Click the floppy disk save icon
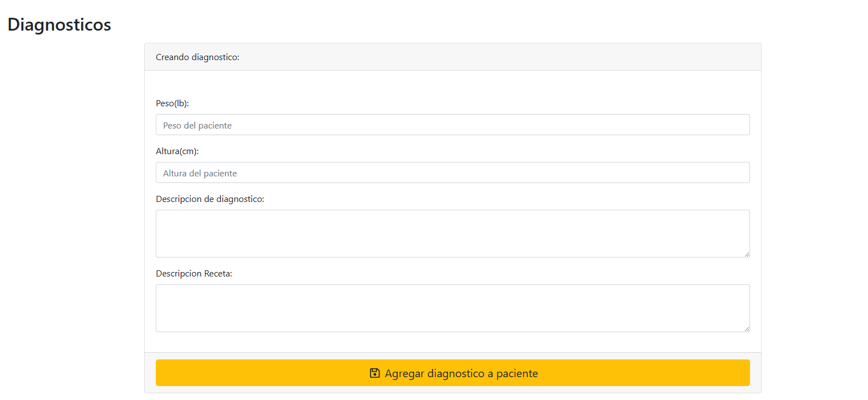Image resolution: width=868 pixels, height=400 pixels. 374,373
